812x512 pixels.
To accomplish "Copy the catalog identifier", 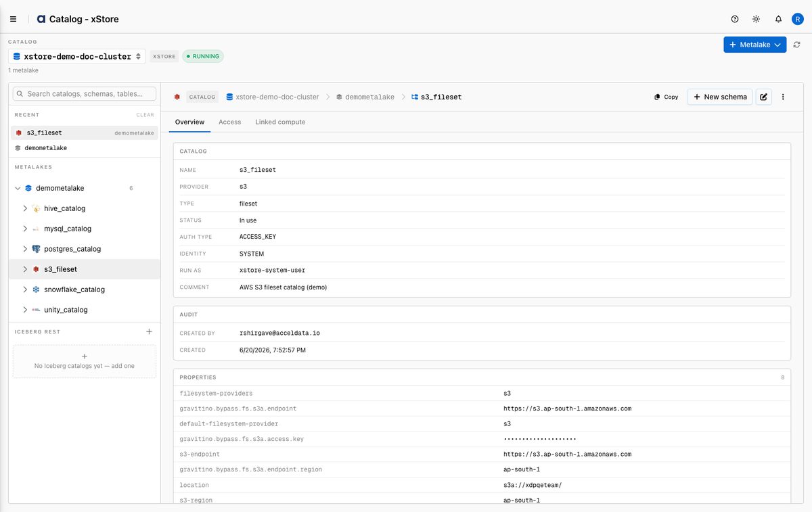I will [x=667, y=97].
